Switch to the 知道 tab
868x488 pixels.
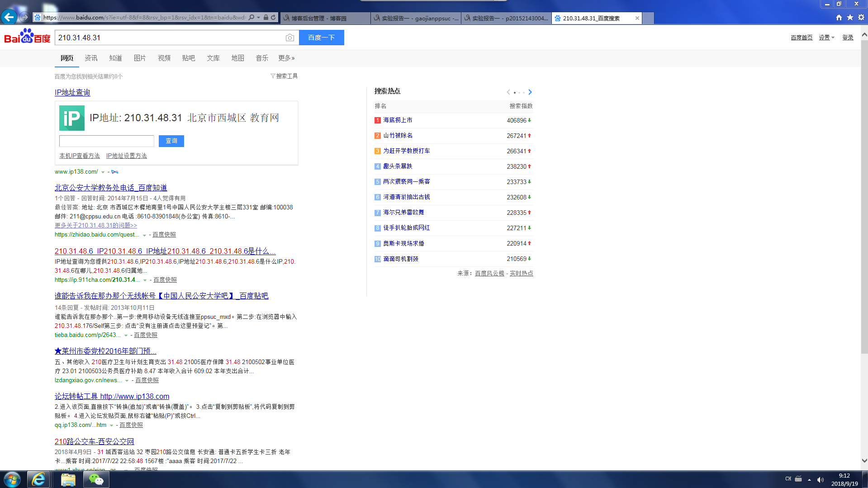pyautogui.click(x=115, y=58)
